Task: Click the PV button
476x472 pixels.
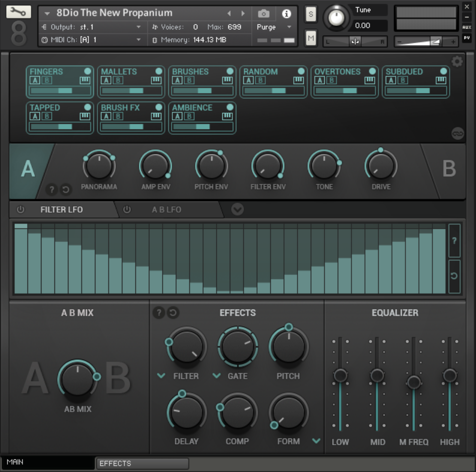Action: [467, 38]
